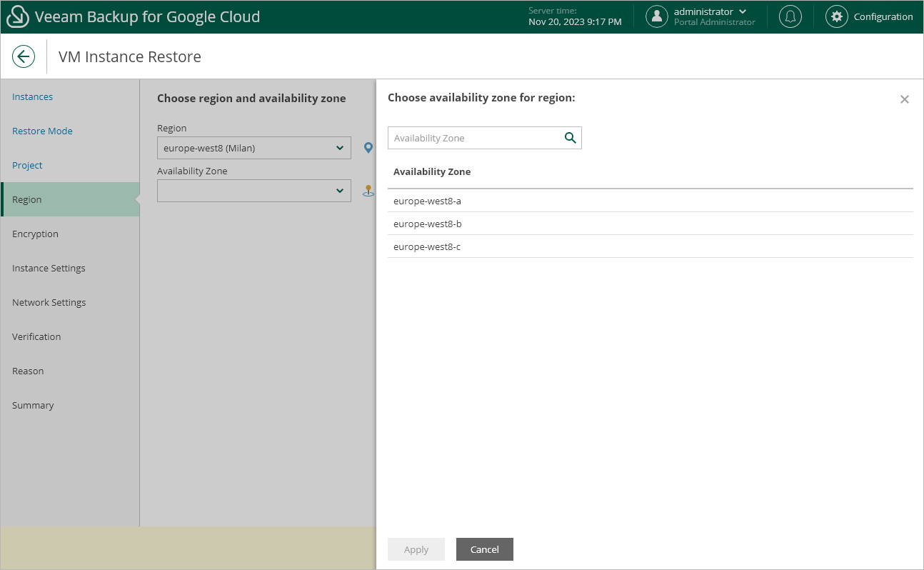
Task: Click the server time display
Action: 575,16
